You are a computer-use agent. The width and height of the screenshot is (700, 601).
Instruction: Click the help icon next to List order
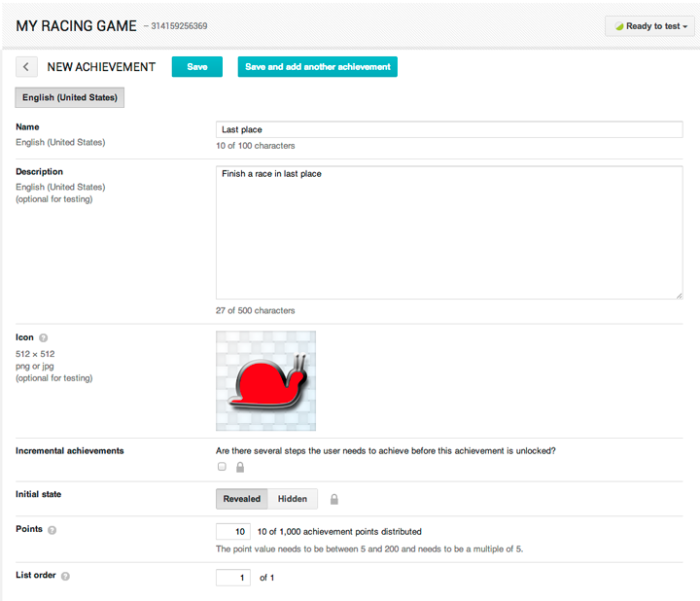[x=65, y=577]
